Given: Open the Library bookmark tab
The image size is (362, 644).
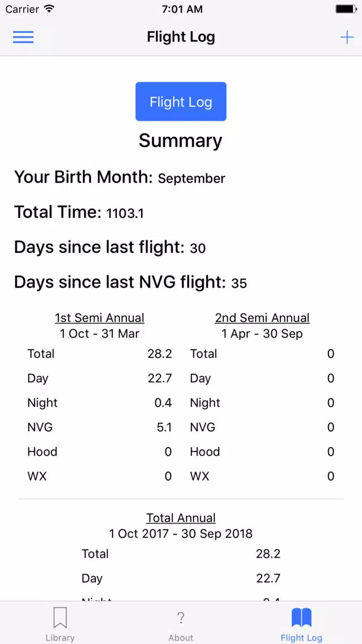Looking at the screenshot, I should coord(60,624).
